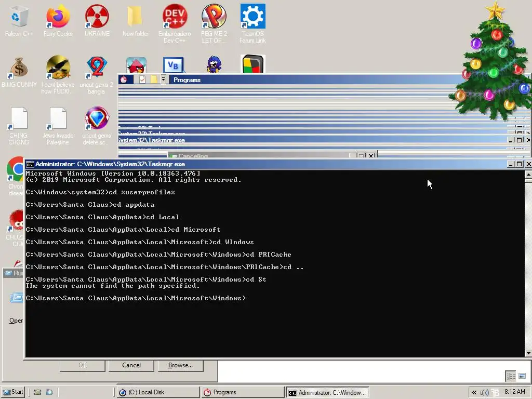Select the purple-haired character desktop icon
The height and width of the screenshot is (399, 532).
click(x=214, y=64)
